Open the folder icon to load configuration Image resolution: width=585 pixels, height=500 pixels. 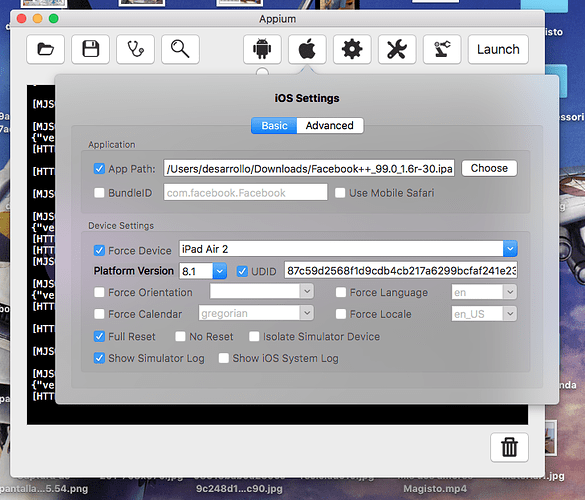click(46, 49)
